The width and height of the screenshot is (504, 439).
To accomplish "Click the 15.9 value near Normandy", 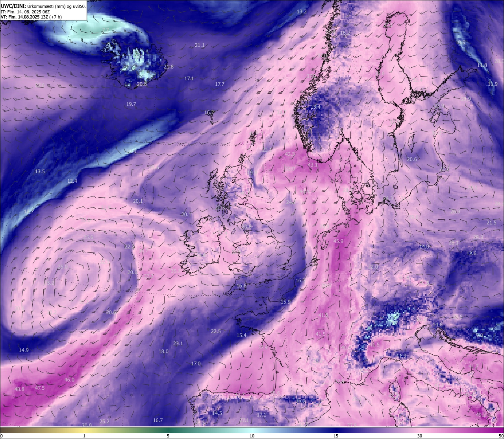I will point(285,302).
